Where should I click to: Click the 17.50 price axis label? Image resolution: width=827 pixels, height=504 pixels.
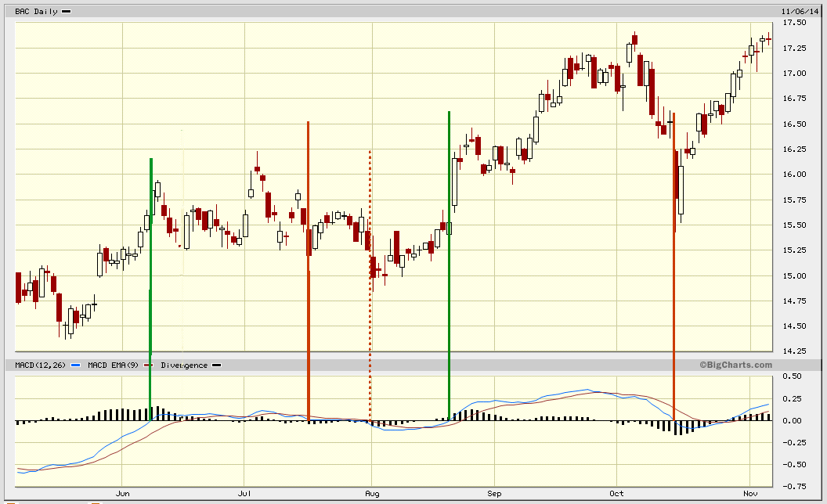tap(794, 23)
